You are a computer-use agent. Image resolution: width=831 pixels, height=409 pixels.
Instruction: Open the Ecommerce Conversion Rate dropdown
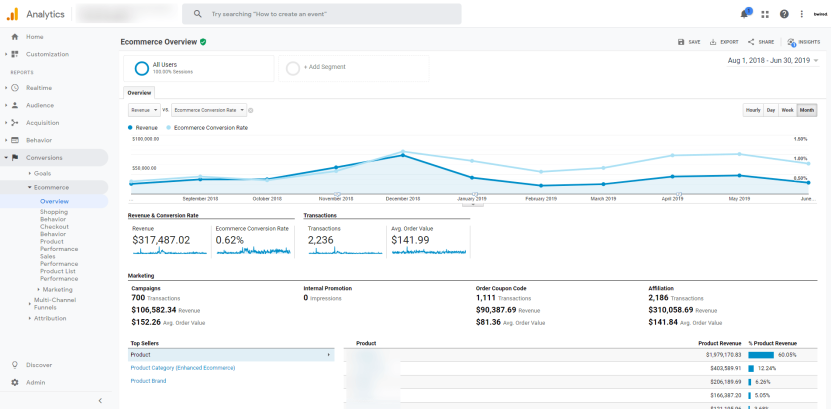click(209, 110)
